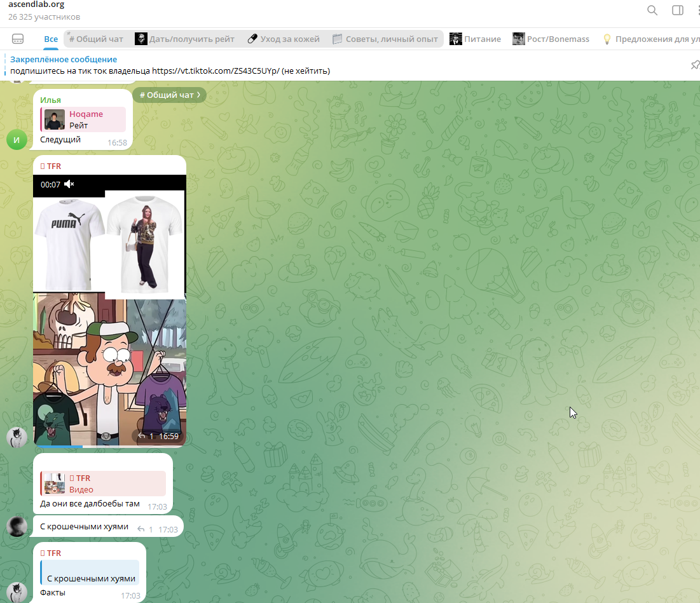This screenshot has width=700, height=603.
Task: Open the 'Питание' topic tab
Action: pyautogui.click(x=475, y=39)
